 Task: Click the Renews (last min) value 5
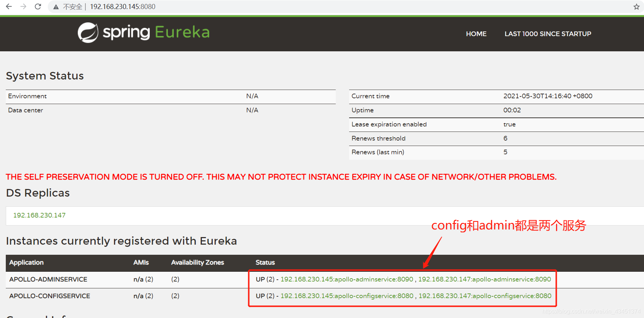(x=505, y=152)
